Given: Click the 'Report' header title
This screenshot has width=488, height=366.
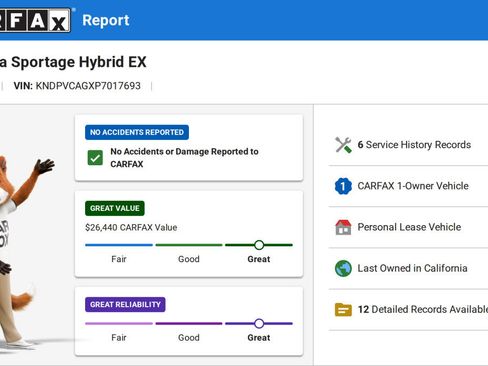Looking at the screenshot, I should (106, 20).
